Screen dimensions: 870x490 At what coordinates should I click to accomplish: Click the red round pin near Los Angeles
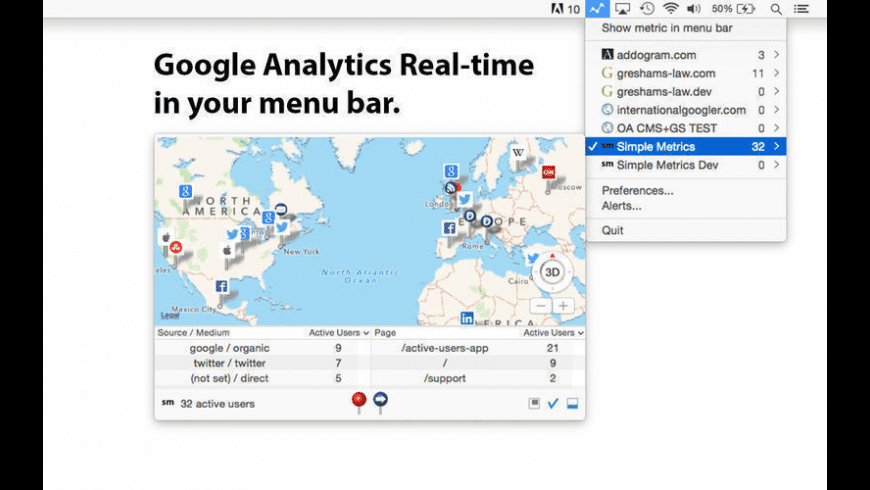click(x=176, y=247)
